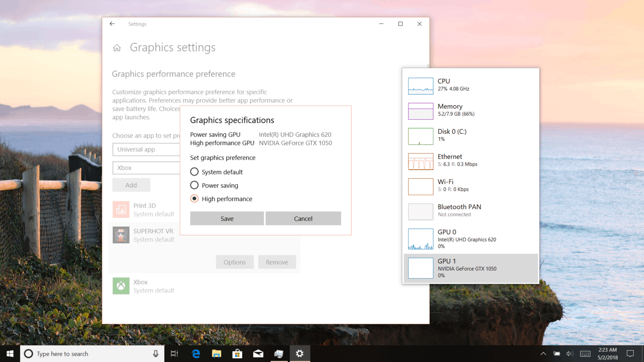This screenshot has width=644, height=362.
Task: Click the 'Graphics settings' page title
Action: (x=173, y=47)
